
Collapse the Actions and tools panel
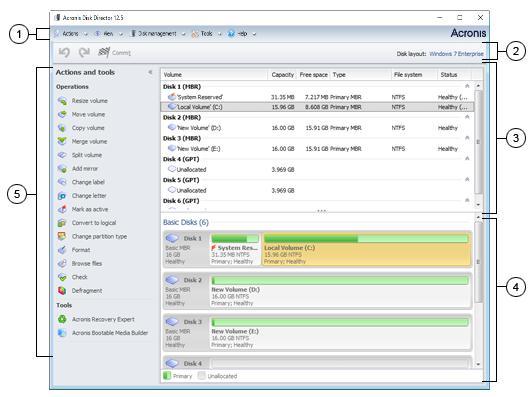point(150,72)
